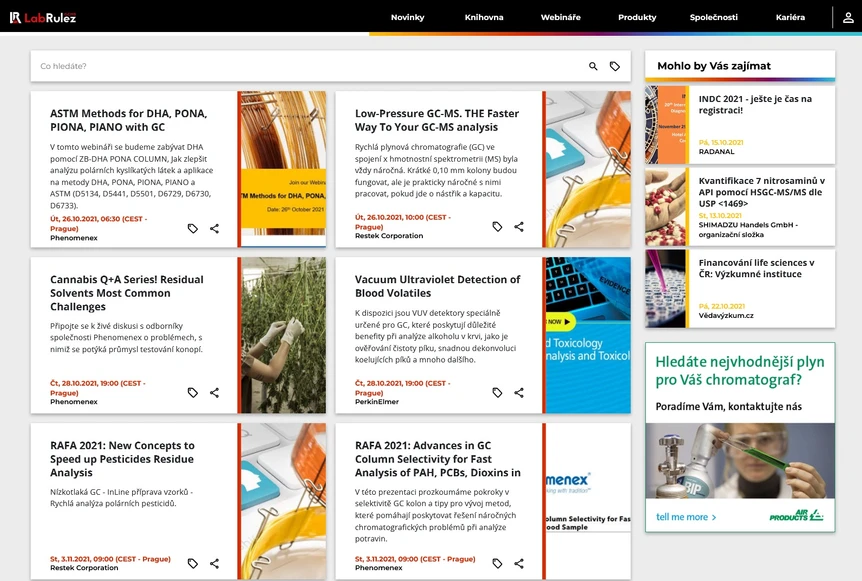The image size is (862, 581).
Task: Go to the LabRulez home logo
Action: point(43,17)
